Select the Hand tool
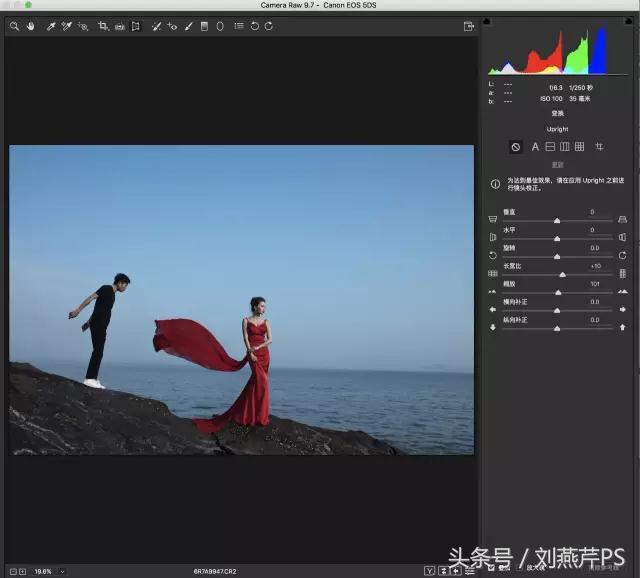 (31, 27)
